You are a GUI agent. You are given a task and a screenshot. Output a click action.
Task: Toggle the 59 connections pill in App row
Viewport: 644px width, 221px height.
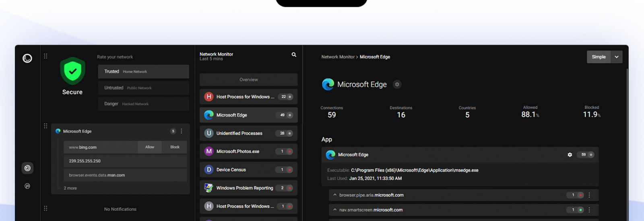coord(585,155)
